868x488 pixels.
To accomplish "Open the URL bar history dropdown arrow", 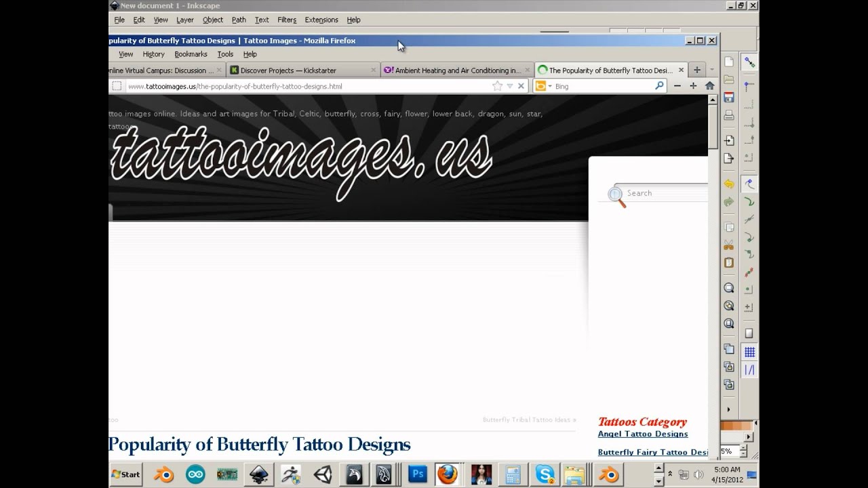I will [x=510, y=86].
